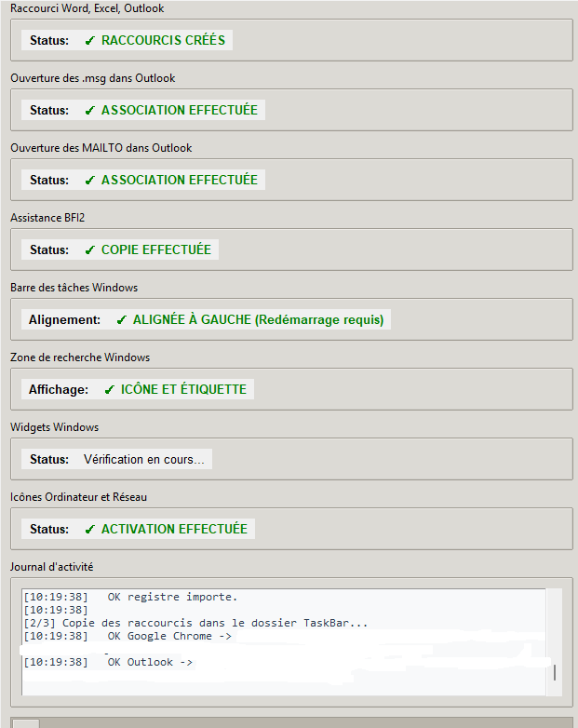The image size is (578, 728).
Task: Click the activity log scrollbar thumb
Action: [555, 672]
